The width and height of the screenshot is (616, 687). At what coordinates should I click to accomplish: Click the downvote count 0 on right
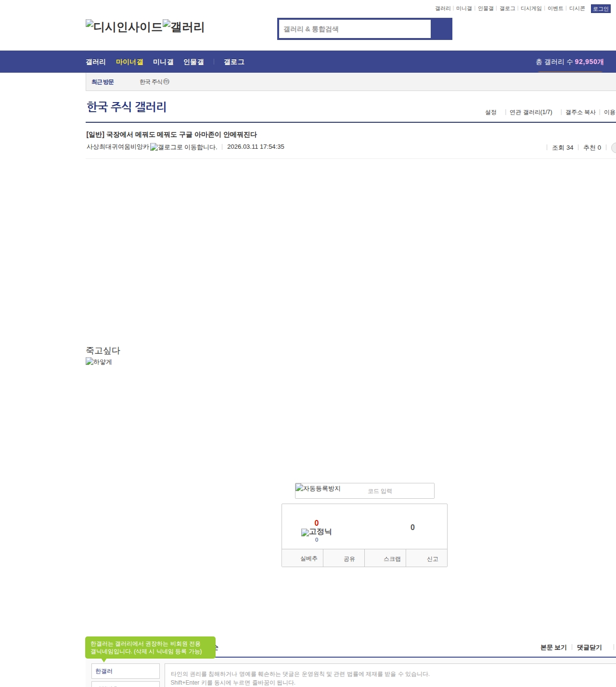(x=412, y=528)
